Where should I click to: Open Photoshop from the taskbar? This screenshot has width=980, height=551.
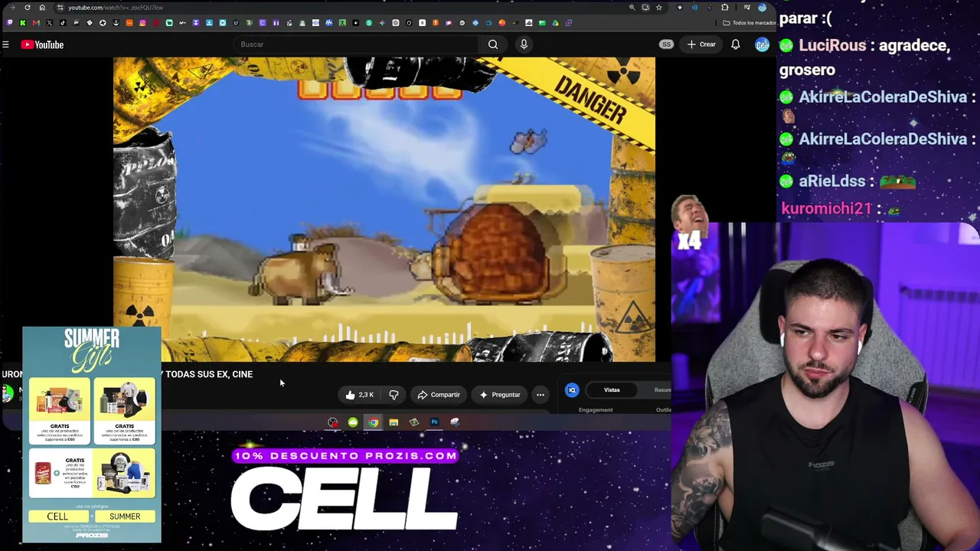tap(434, 422)
